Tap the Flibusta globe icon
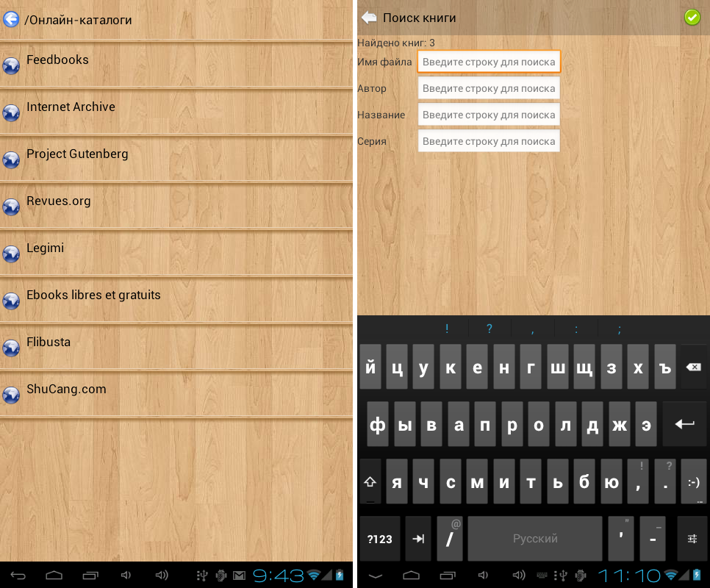 (x=11, y=348)
